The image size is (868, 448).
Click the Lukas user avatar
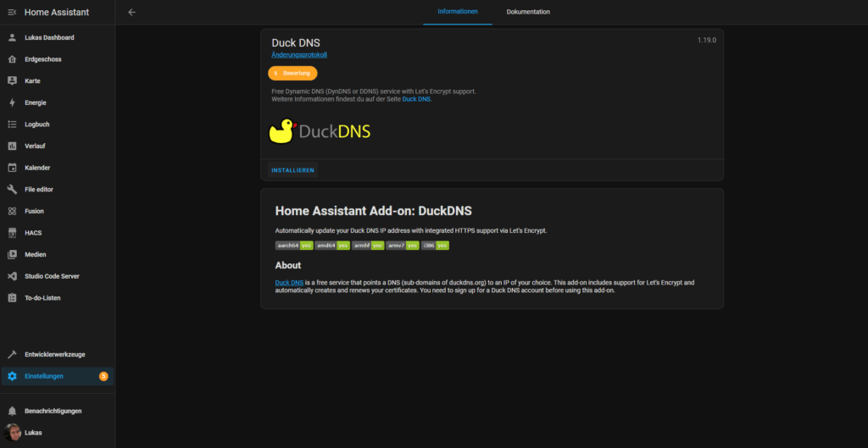[12, 433]
